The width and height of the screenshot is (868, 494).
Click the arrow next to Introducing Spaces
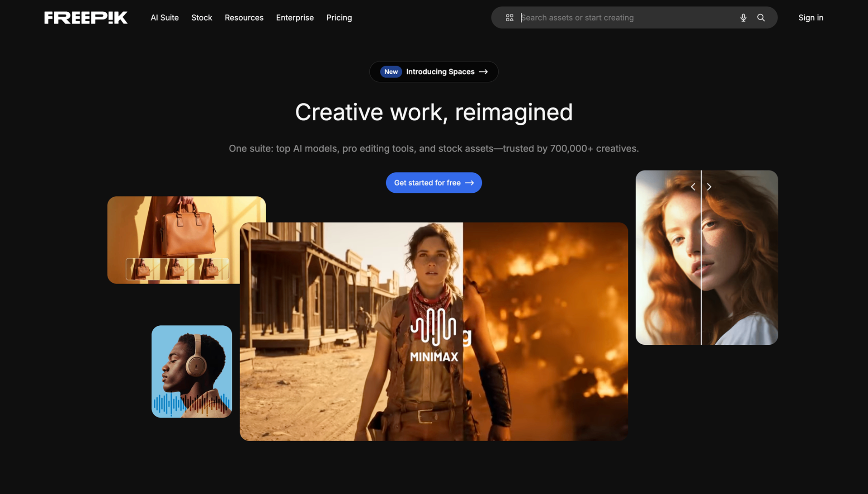[483, 71]
